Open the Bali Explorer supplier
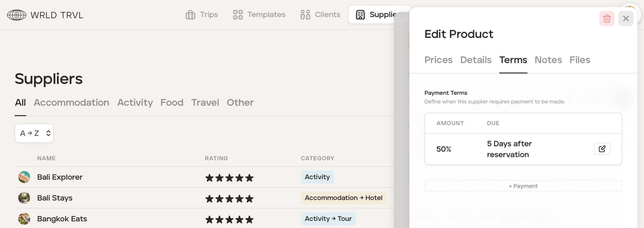The image size is (644, 228). [x=60, y=177]
